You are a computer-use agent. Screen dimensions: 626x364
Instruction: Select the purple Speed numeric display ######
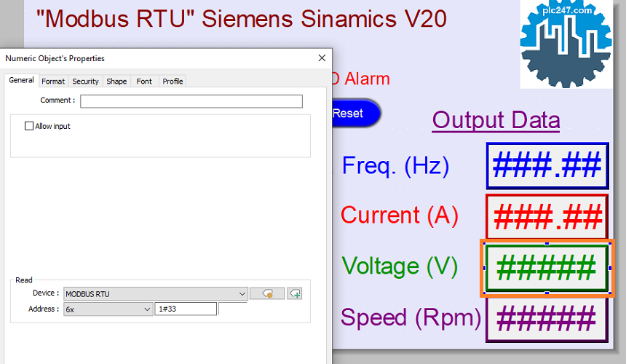547,320
